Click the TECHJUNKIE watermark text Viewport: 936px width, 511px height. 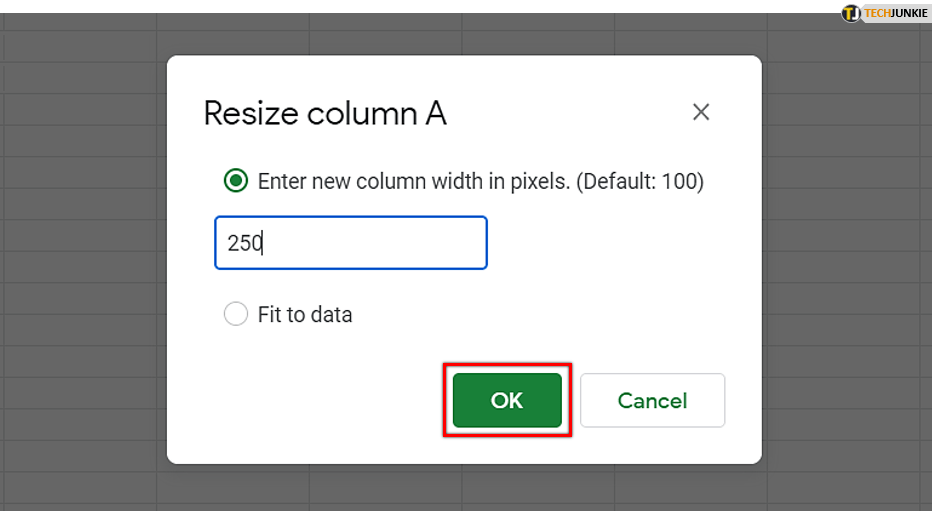click(x=896, y=13)
